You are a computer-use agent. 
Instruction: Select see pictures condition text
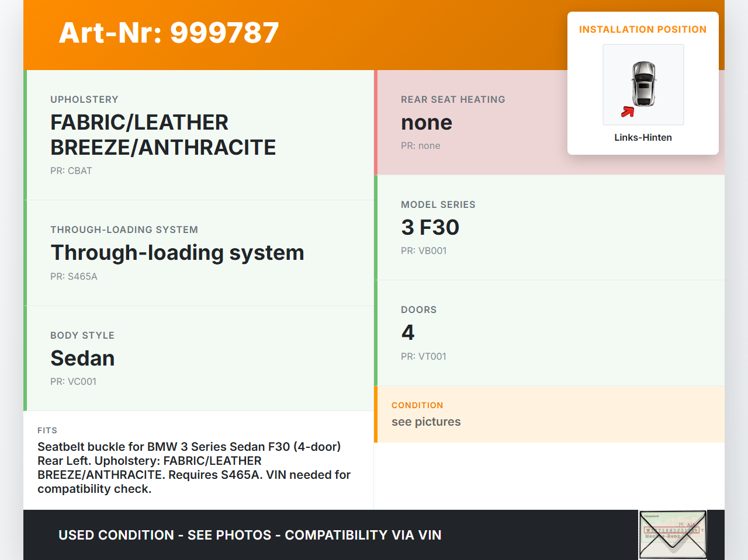[x=426, y=422]
